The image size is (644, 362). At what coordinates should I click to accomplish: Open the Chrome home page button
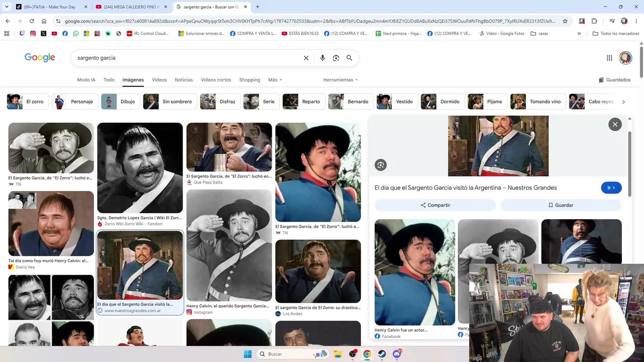(x=44, y=21)
